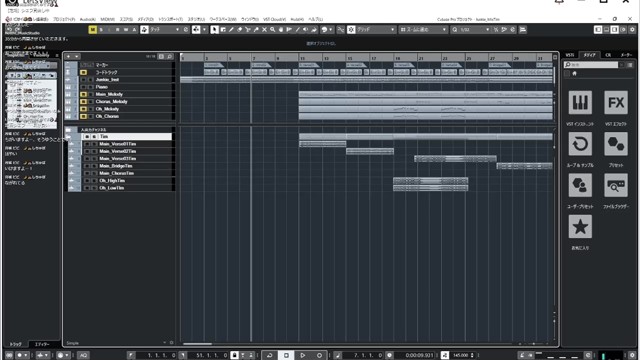The width and height of the screenshot is (640, 360).
Task: Open the MIDI menu in menu bar
Action: [107, 19]
